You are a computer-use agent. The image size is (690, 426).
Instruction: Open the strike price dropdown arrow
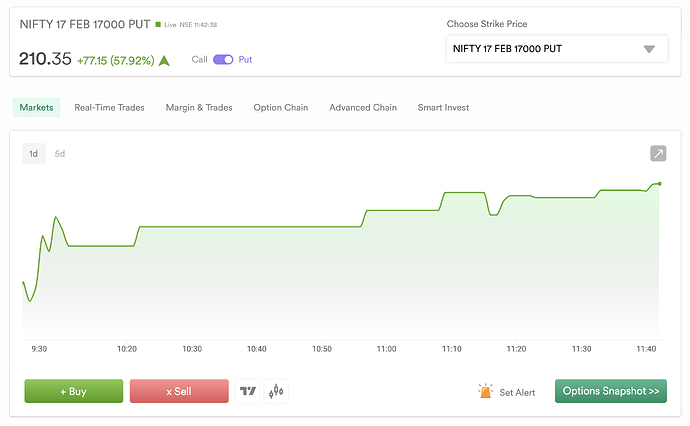click(x=649, y=49)
